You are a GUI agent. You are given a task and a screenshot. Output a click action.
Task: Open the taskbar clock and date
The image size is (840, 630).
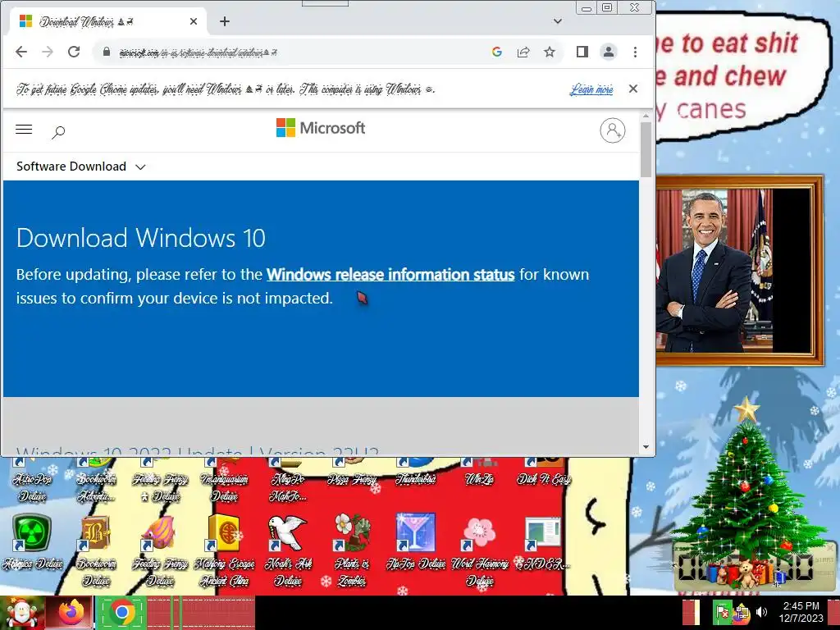tap(801, 612)
